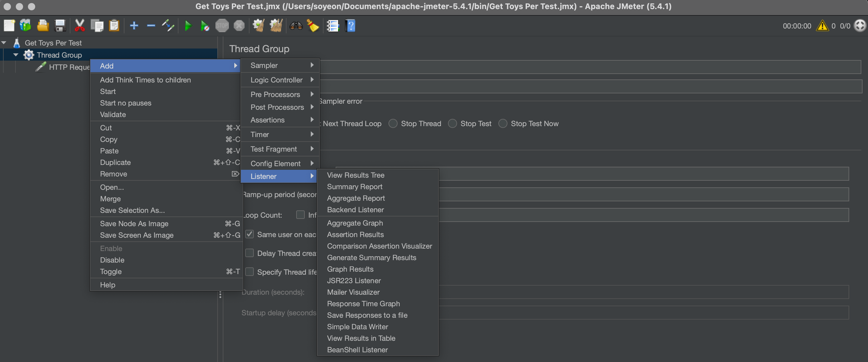868x362 pixels.
Task: Click Validate in the context menu
Action: coord(113,115)
